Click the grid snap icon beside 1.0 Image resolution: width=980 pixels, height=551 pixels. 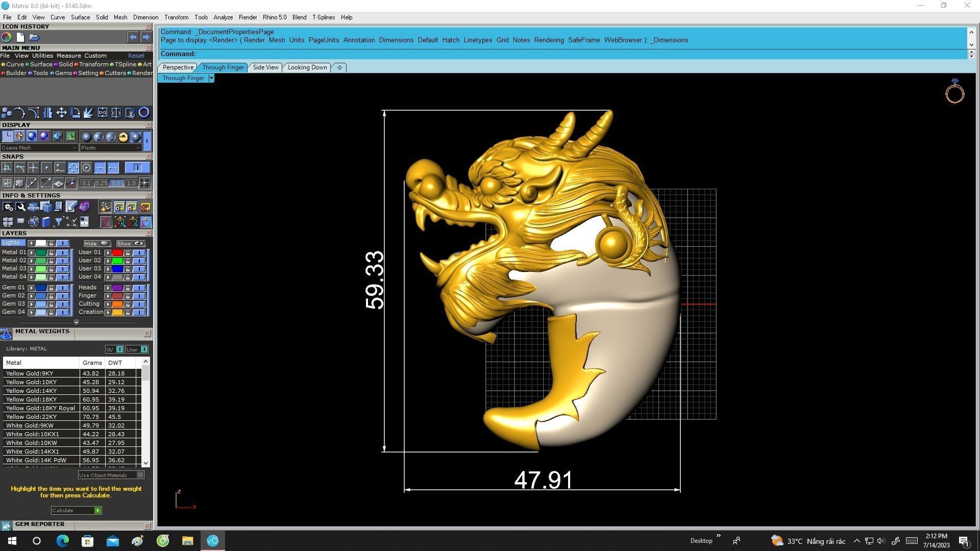pos(145,183)
